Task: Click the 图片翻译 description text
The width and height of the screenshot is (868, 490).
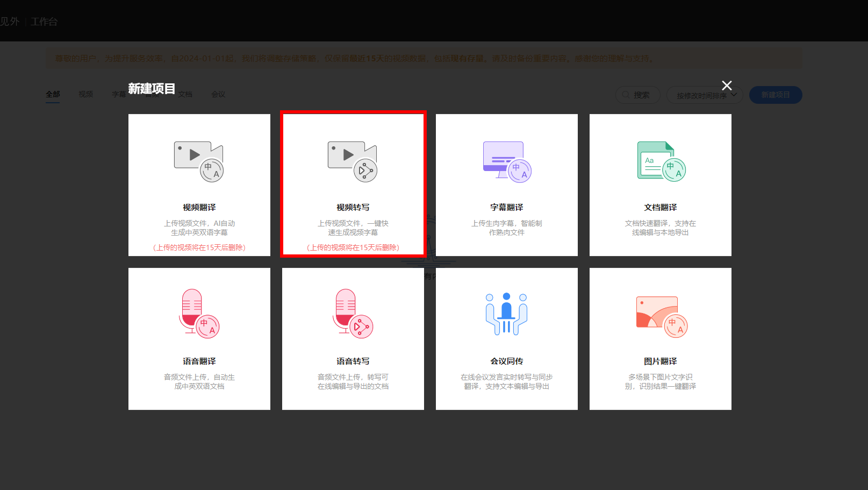Action: [x=661, y=381]
